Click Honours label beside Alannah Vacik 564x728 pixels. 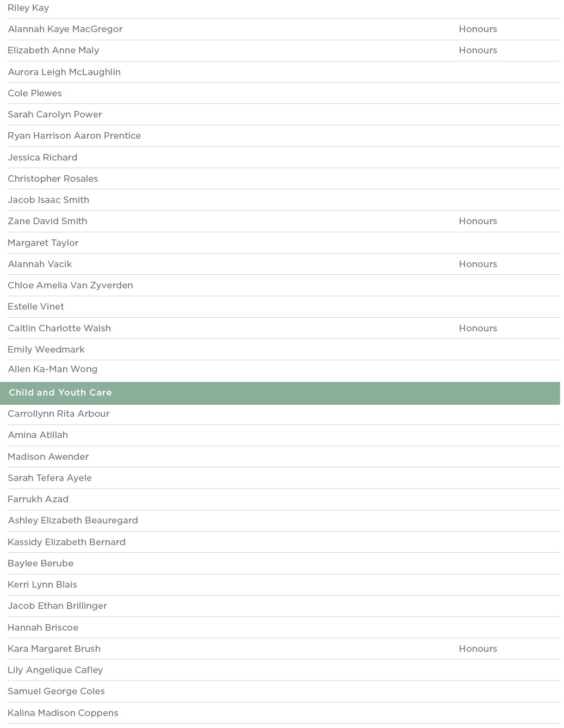point(478,264)
